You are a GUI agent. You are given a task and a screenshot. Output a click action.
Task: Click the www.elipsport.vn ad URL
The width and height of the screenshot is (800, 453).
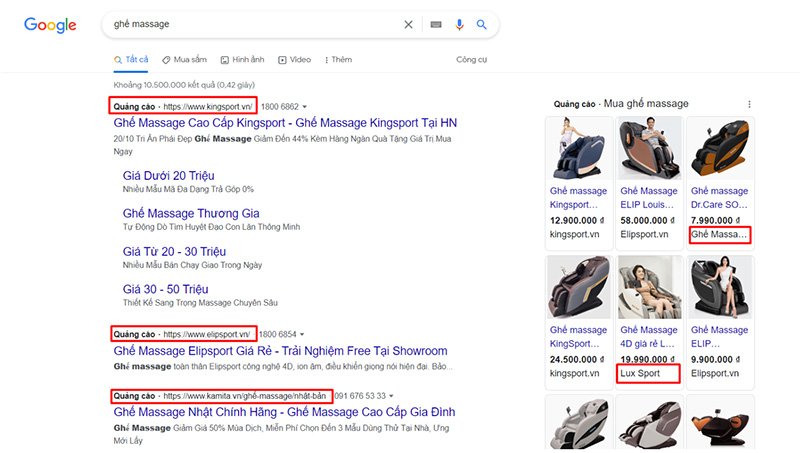(207, 335)
